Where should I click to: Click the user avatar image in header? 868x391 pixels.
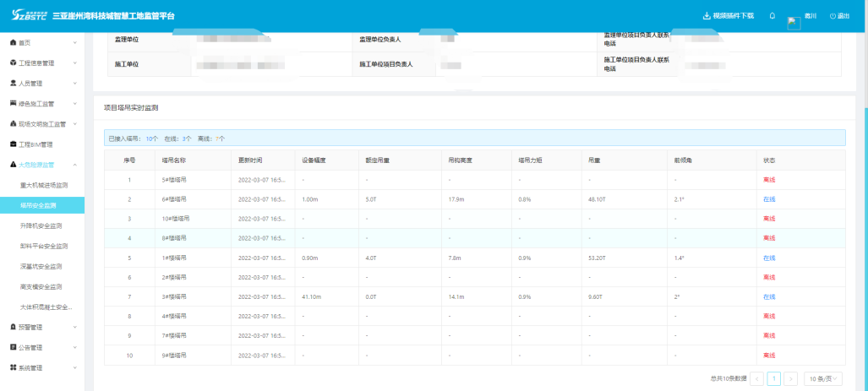point(794,23)
